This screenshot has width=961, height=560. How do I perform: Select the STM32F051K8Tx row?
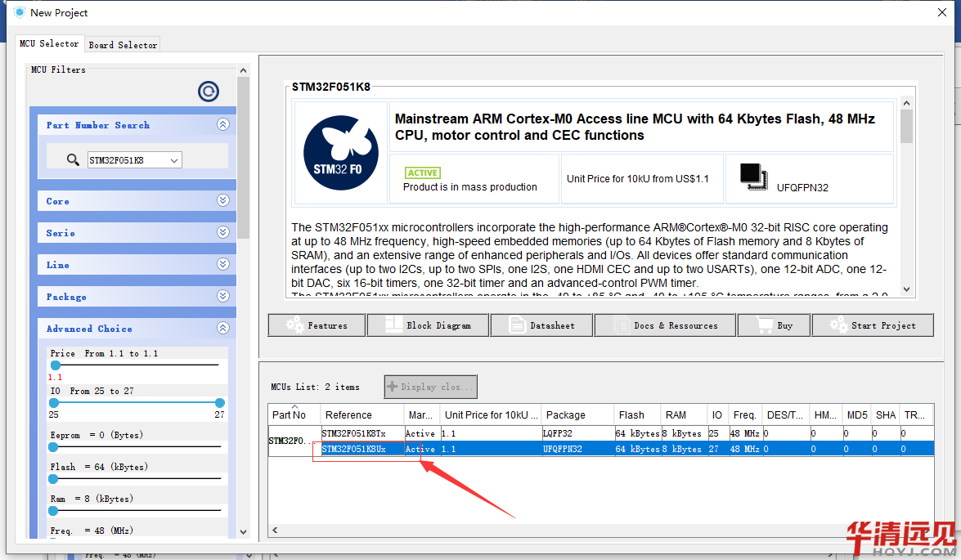tap(354, 433)
